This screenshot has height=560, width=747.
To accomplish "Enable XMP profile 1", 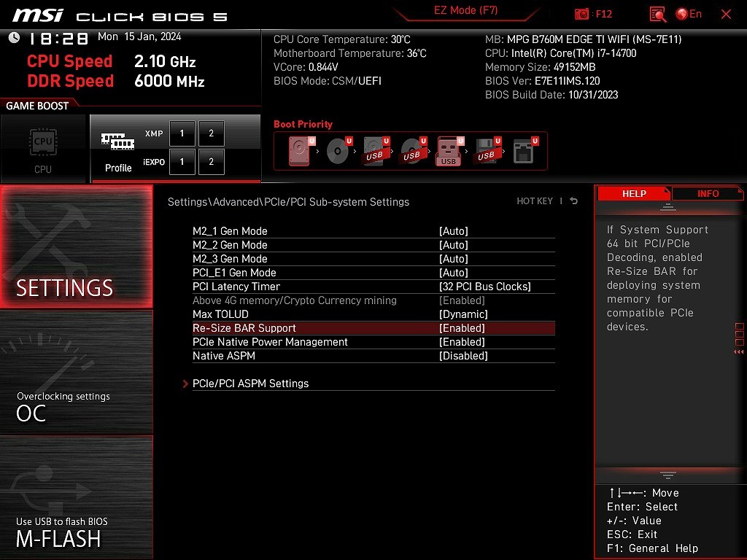I will pyautogui.click(x=182, y=133).
